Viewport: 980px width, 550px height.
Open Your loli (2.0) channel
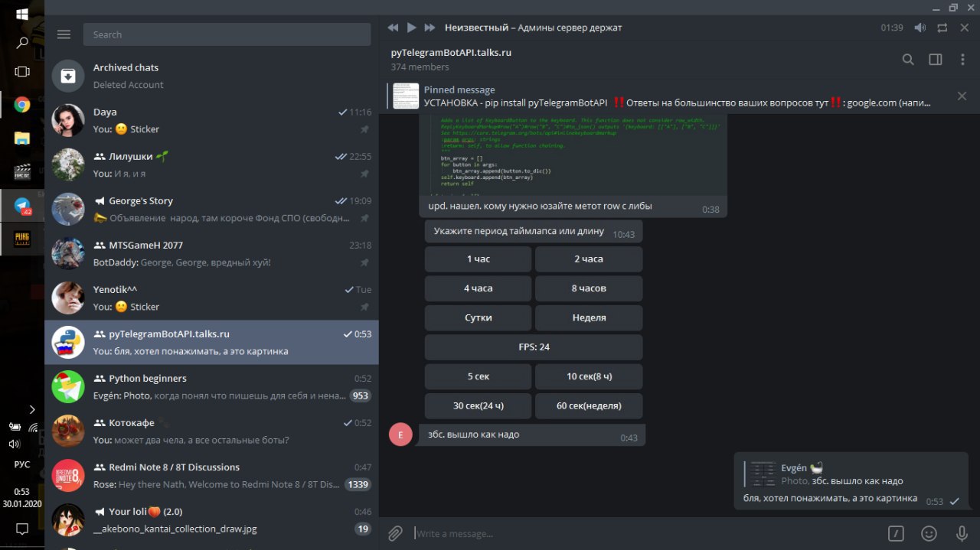(211, 519)
